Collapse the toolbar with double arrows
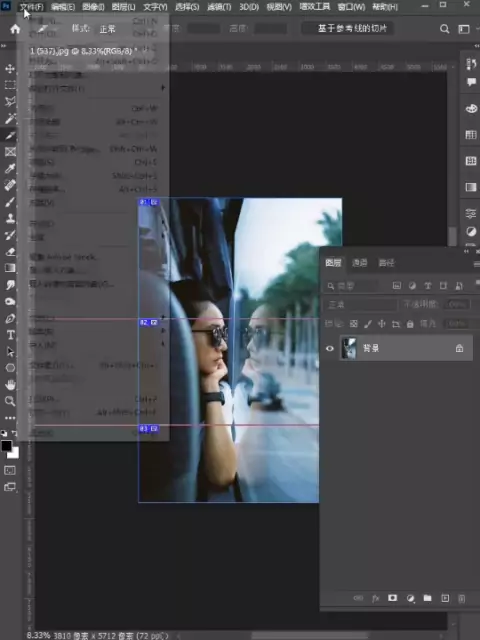The width and height of the screenshot is (480, 640). pos(4,46)
